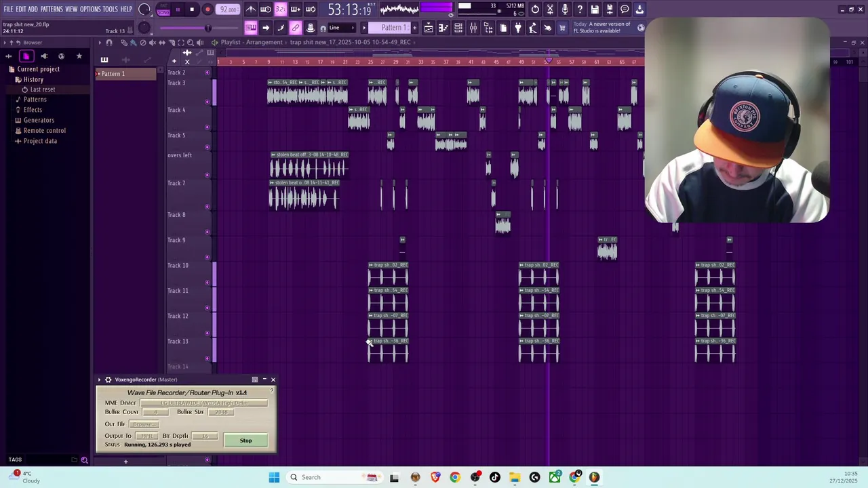Click the main pitch slider handle

click(208, 28)
